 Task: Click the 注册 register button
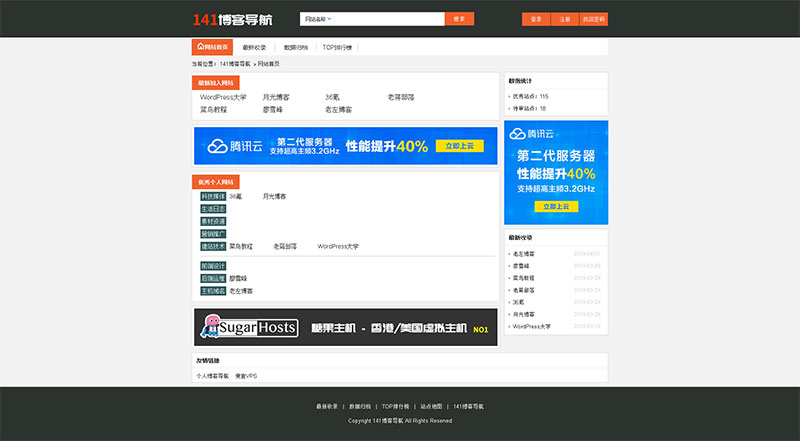click(564, 19)
